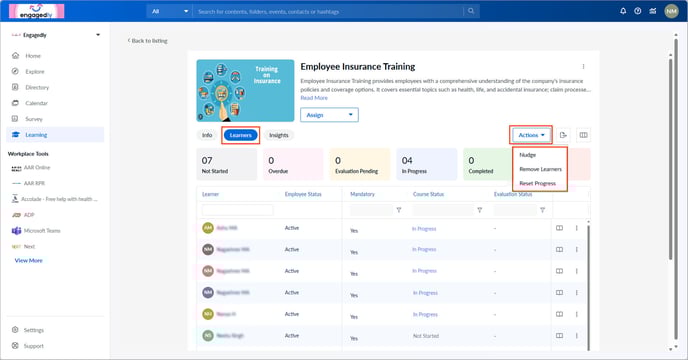Viewport: 688px width, 360px height.
Task: Click the 0 Evaluation Pending card
Action: 360,164
